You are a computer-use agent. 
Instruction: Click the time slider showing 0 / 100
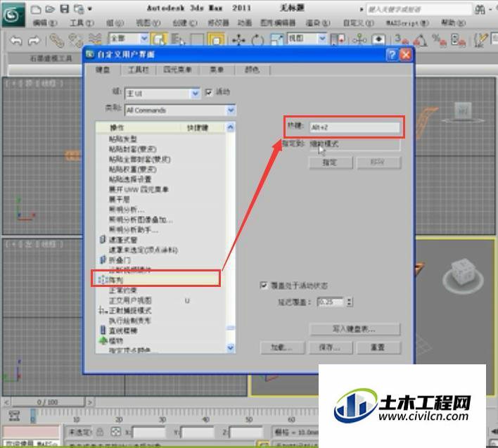48,402
